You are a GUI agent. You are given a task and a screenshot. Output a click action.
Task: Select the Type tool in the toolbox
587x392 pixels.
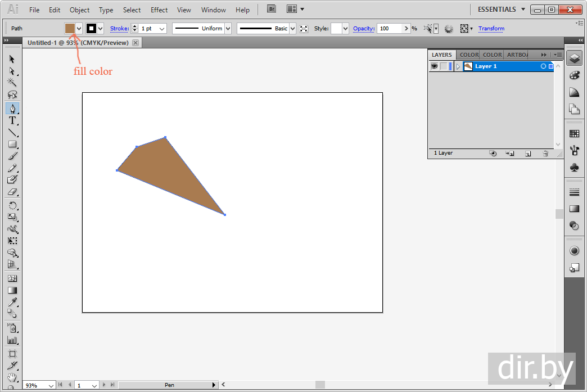coord(12,120)
